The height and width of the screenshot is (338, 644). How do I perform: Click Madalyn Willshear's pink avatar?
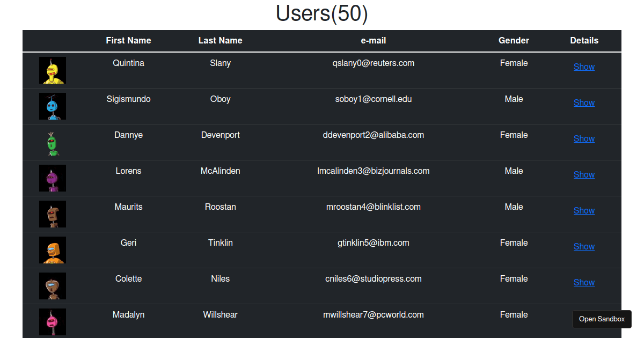click(x=52, y=321)
